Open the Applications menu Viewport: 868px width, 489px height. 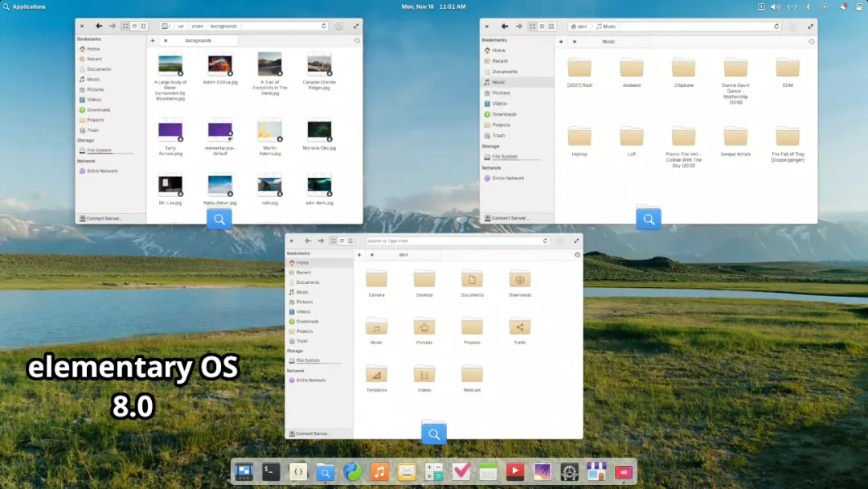point(29,6)
